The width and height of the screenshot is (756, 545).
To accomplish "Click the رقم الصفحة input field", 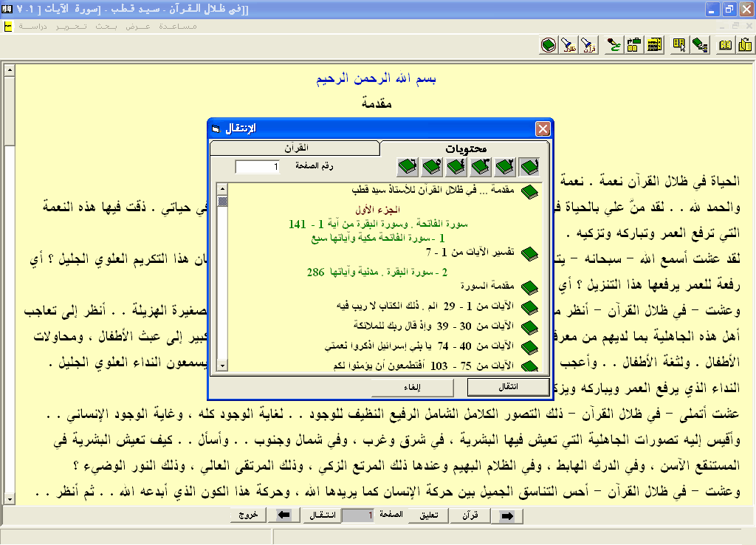I will (257, 167).
